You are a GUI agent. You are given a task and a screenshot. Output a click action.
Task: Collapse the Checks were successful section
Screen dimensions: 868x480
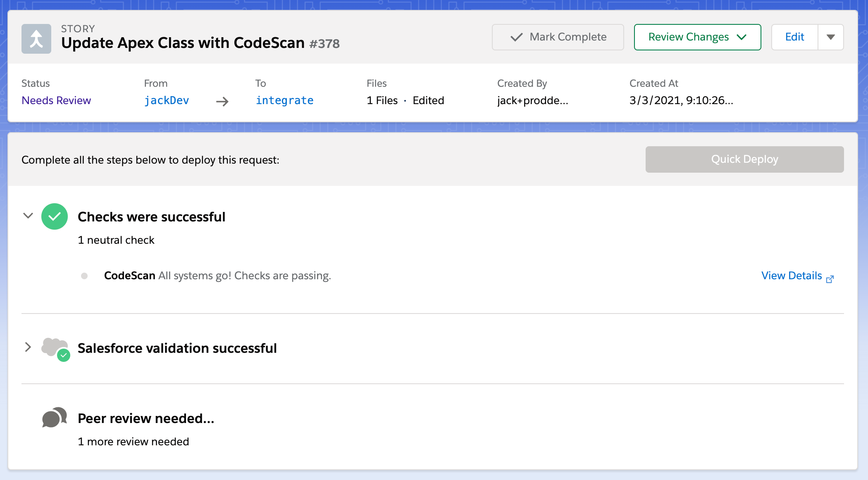[x=28, y=216]
